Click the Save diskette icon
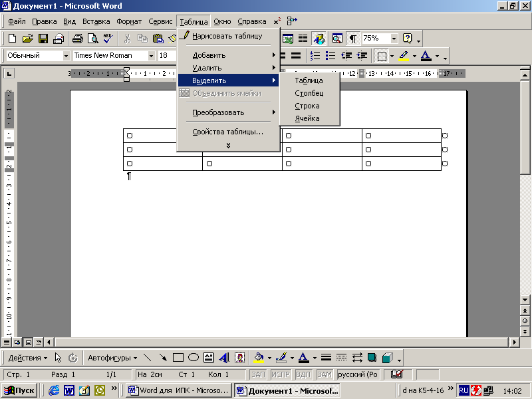 point(43,39)
